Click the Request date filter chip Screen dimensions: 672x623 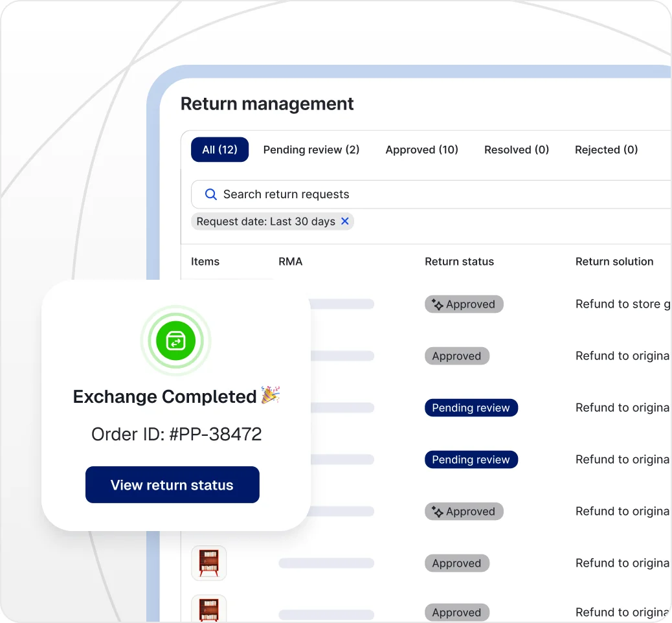(272, 221)
